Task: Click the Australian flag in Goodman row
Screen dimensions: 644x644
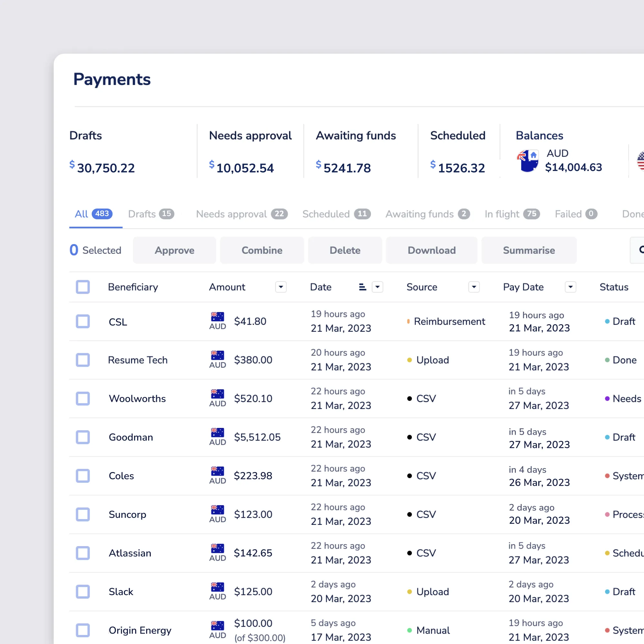Action: tap(217, 432)
